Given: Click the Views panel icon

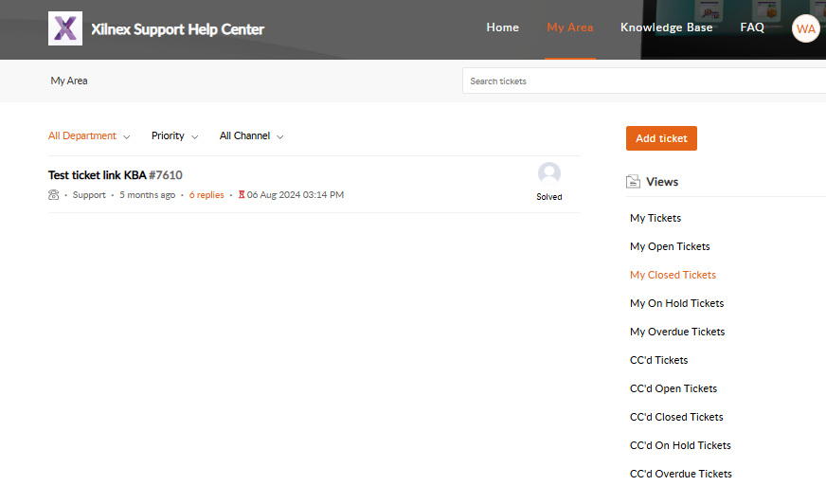Looking at the screenshot, I should [x=634, y=182].
